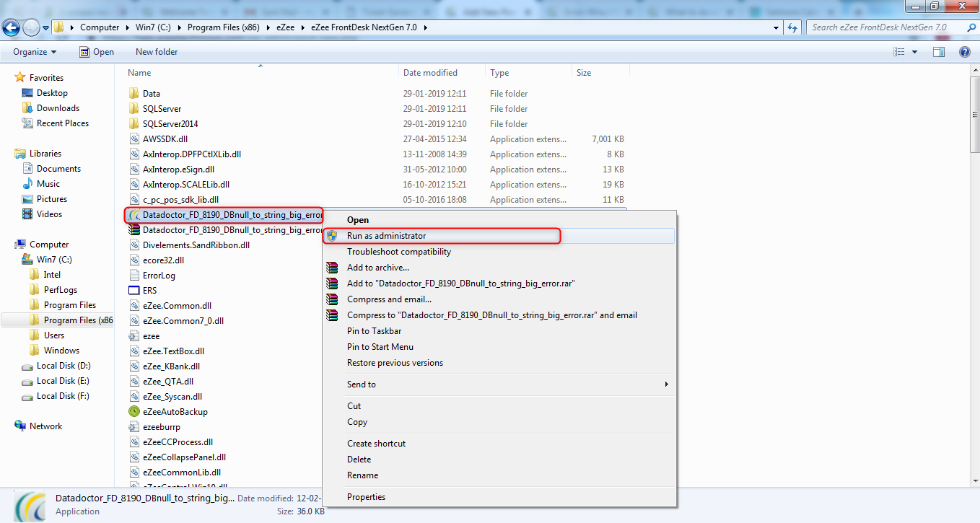Choose Pin to Taskbar option
Image resolution: width=980 pixels, height=523 pixels.
coord(374,331)
